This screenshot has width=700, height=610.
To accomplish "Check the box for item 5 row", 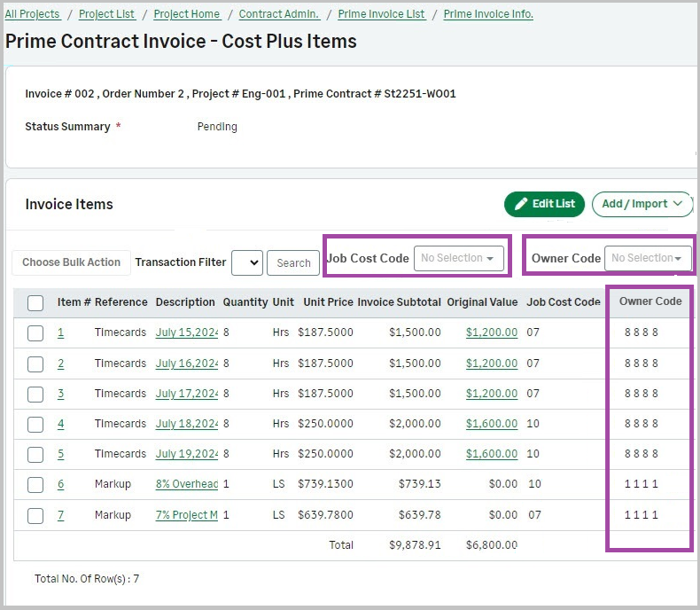I will click(35, 455).
